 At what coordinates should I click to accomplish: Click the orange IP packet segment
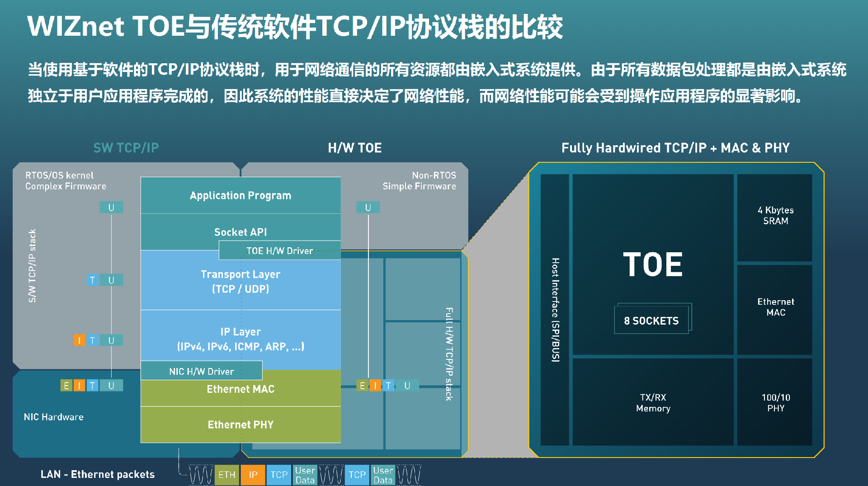tap(253, 475)
